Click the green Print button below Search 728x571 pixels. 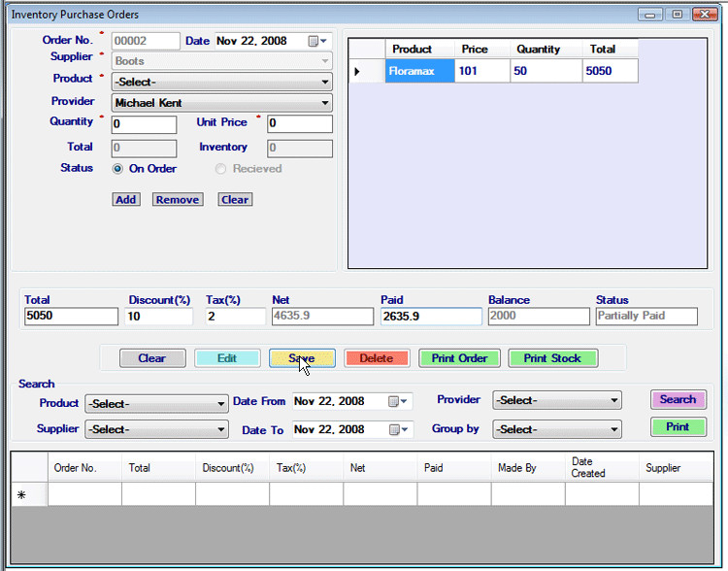tap(678, 427)
